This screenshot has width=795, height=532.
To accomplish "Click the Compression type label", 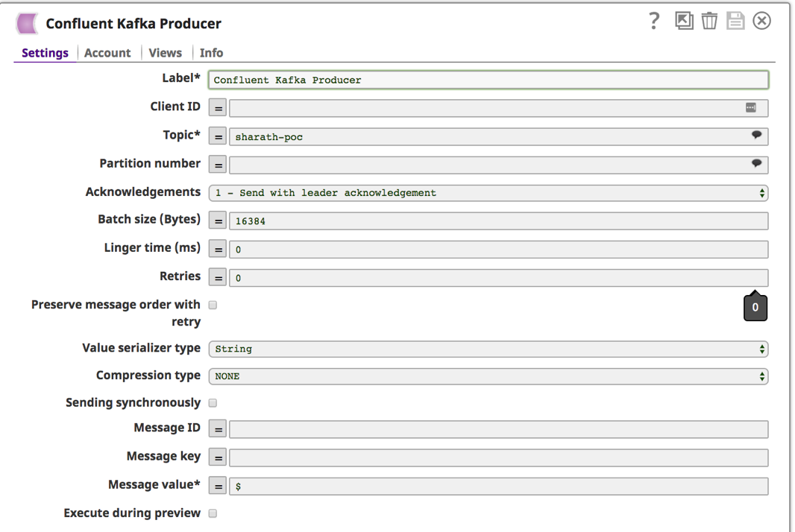I will 148,376.
